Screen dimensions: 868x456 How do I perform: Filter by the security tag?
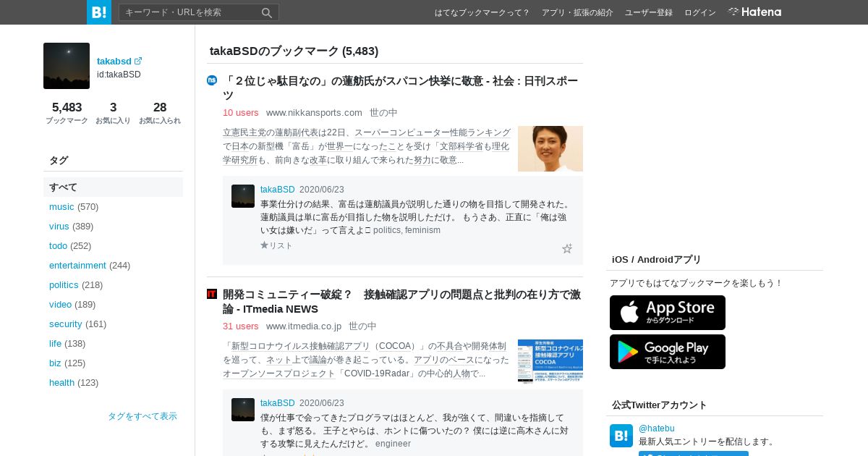tap(66, 324)
